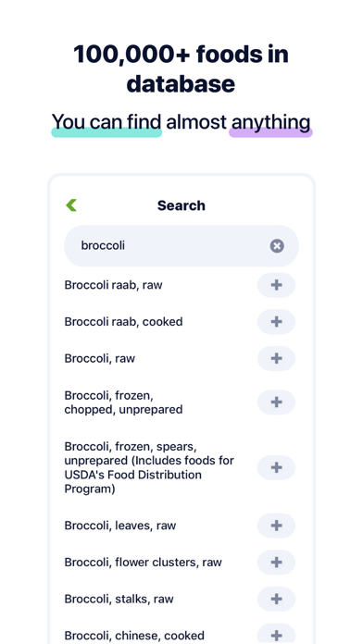Open the Broccoli raab, cooked entry

point(123,322)
